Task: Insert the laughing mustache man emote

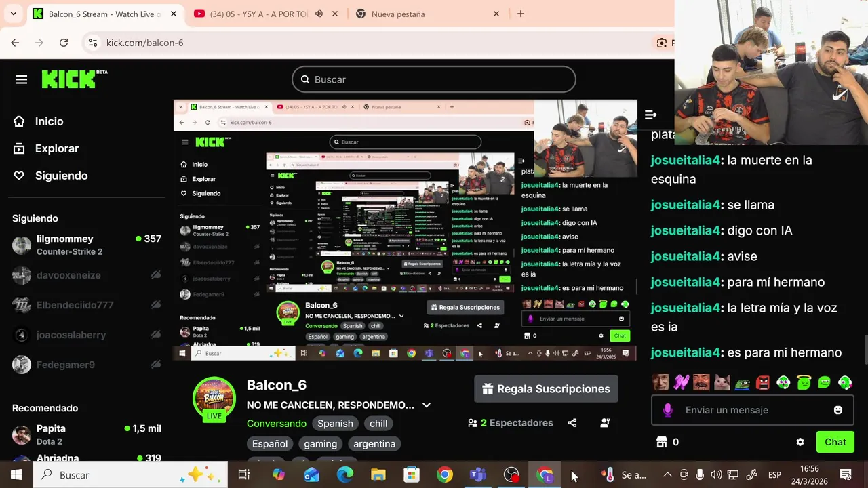Action: (x=701, y=382)
